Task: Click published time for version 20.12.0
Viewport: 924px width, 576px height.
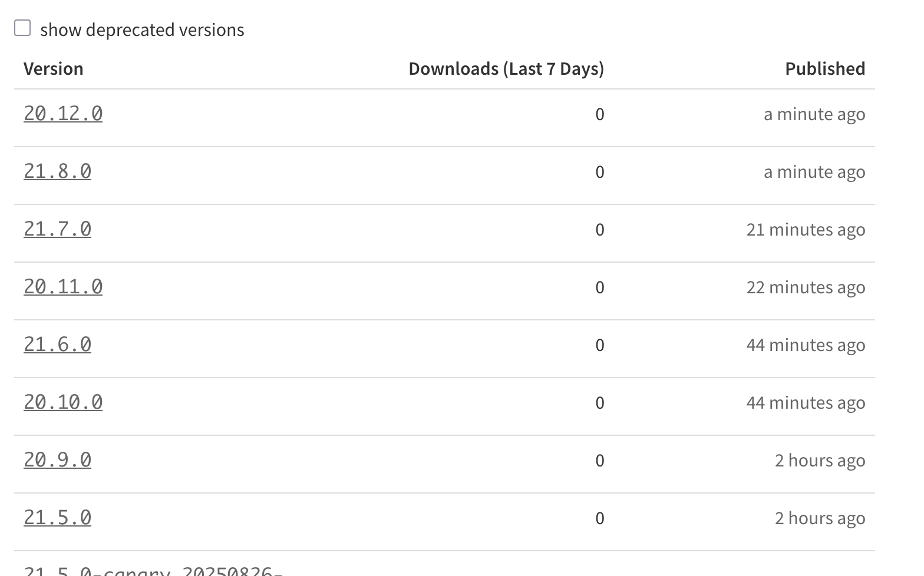Action: [x=814, y=114]
